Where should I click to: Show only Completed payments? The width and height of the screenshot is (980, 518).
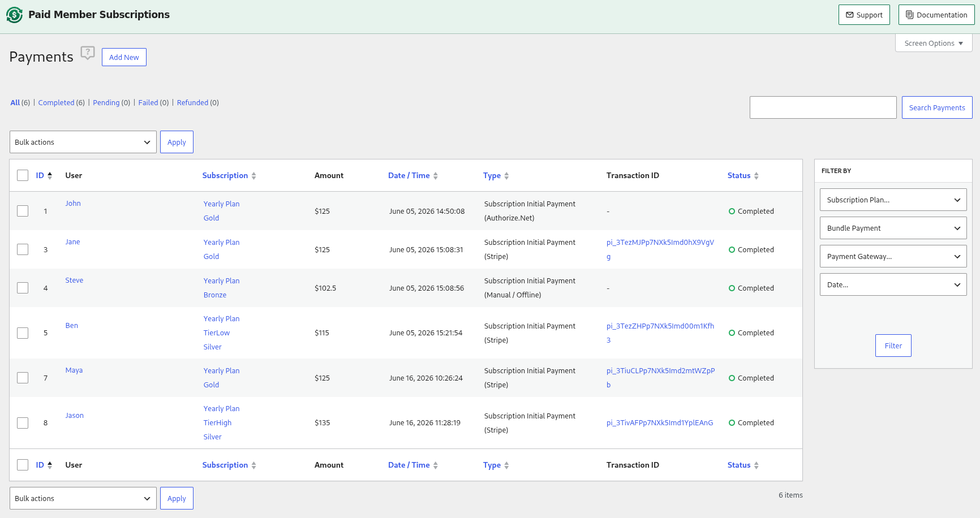56,103
